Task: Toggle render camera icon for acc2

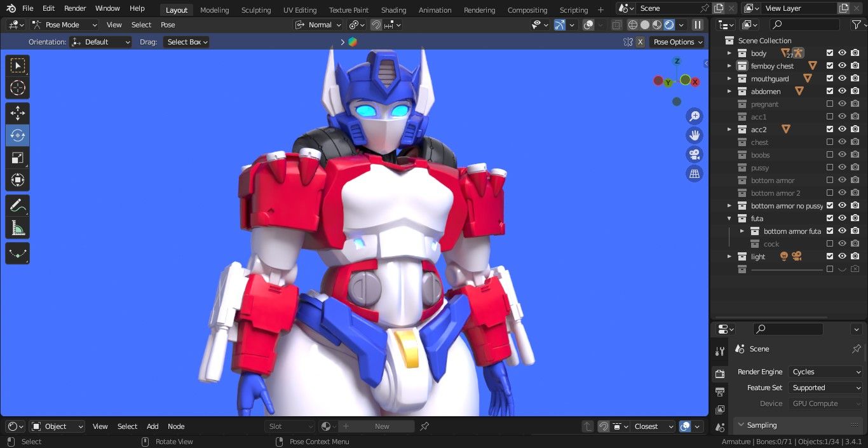Action: 855,130
